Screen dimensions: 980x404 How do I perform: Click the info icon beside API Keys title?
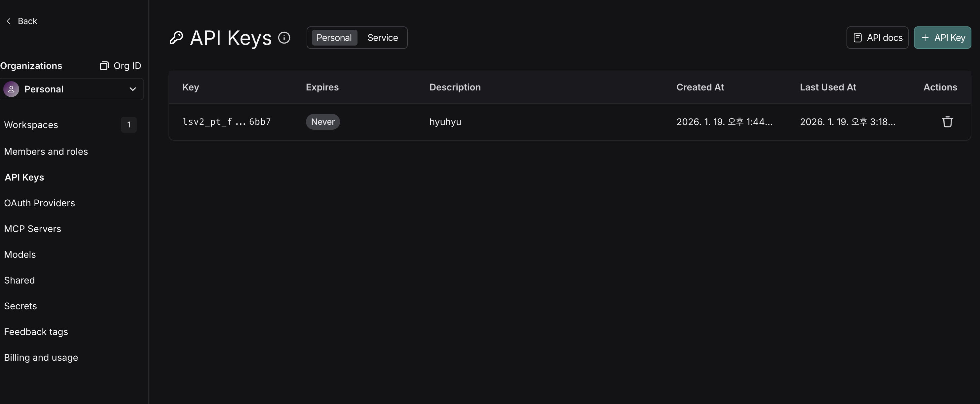click(x=284, y=38)
